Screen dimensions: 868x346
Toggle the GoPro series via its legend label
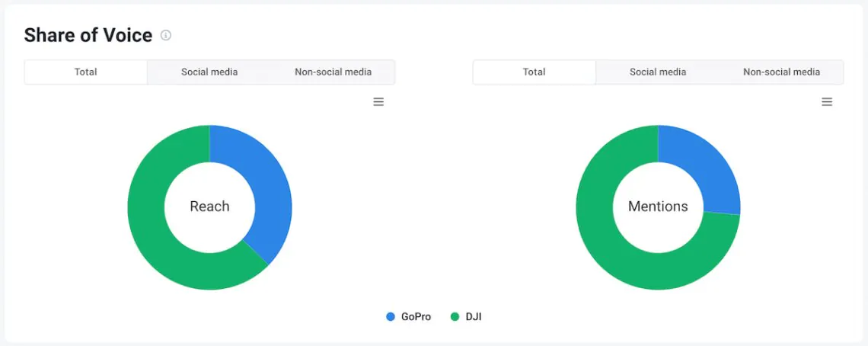pos(416,316)
